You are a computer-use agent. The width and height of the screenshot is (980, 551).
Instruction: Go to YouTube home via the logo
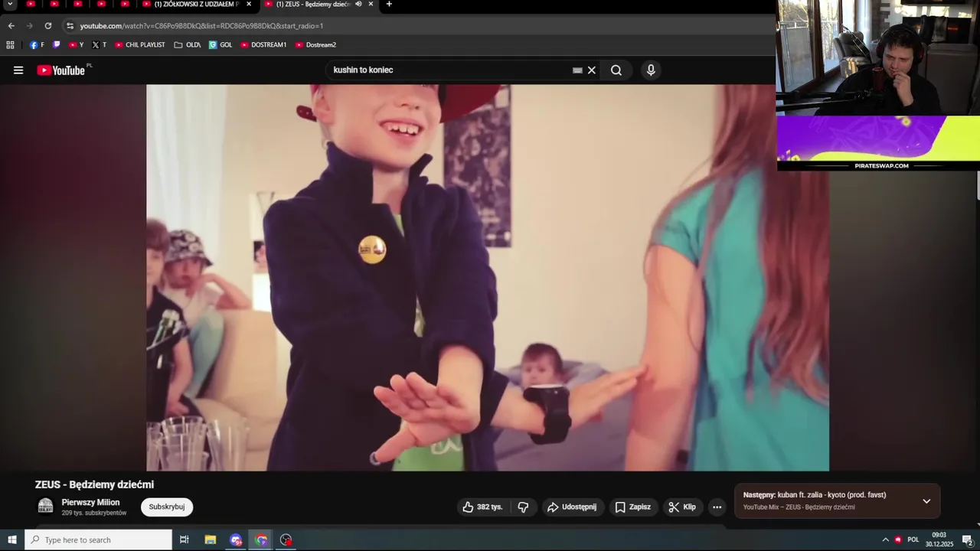(x=60, y=70)
